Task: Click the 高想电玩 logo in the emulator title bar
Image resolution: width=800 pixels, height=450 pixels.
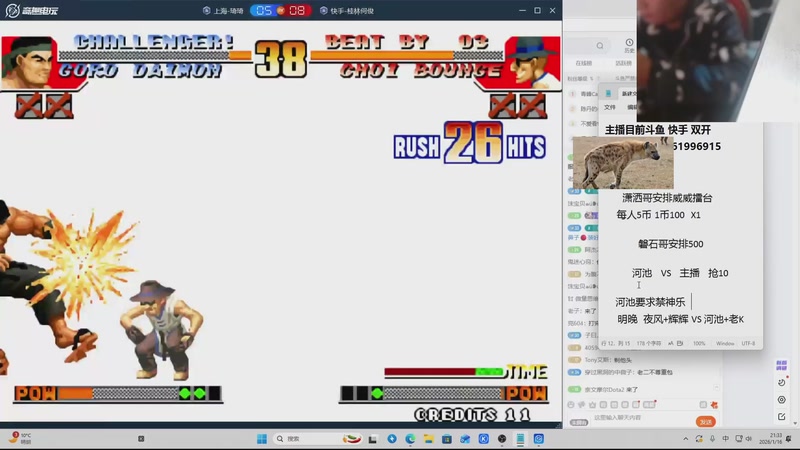Action: tap(32, 10)
